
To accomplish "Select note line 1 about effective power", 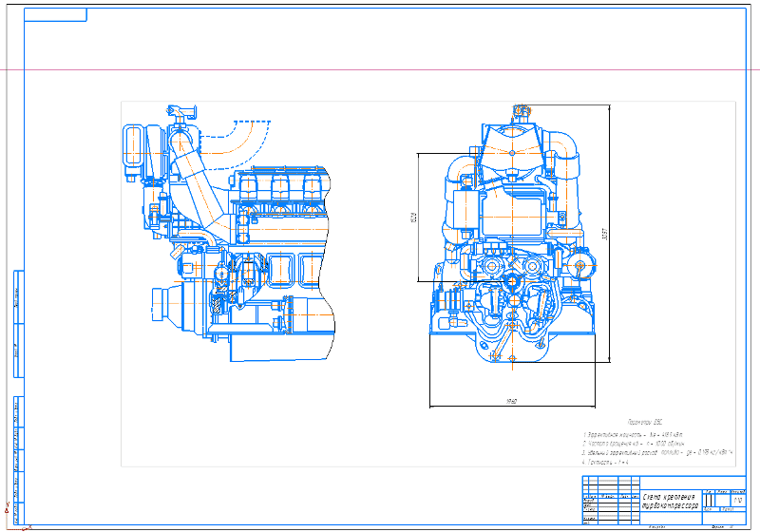I will coord(633,434).
